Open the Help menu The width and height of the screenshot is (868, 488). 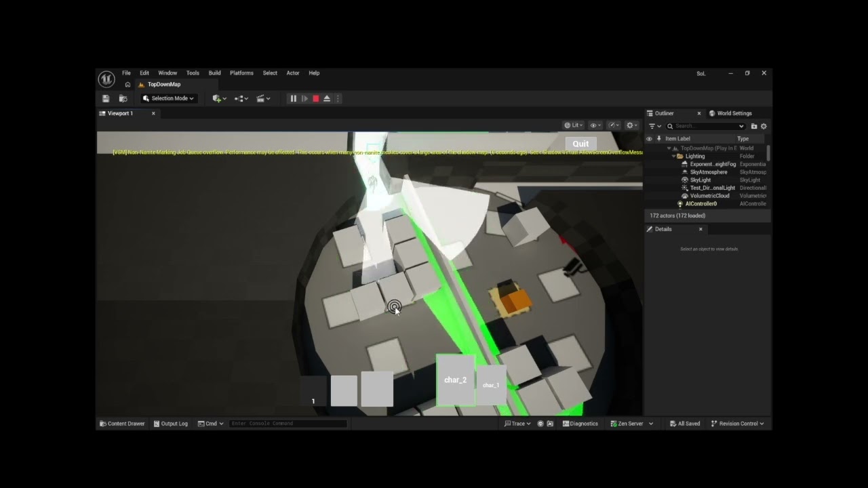click(314, 73)
